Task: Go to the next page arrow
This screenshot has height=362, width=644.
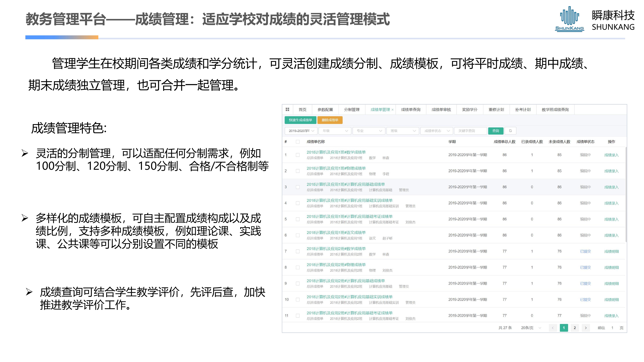Action: [x=586, y=328]
